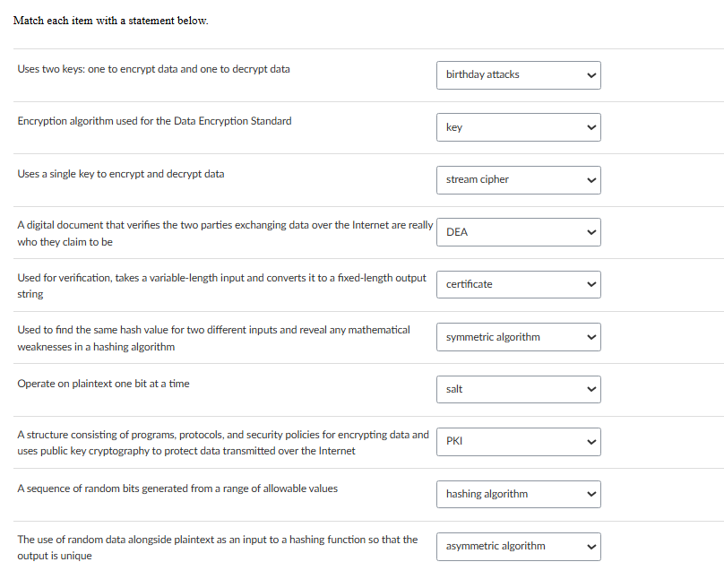Click the "Match each item with a statement" heading
Viewport: 724px width, 588px height.
tap(110, 21)
